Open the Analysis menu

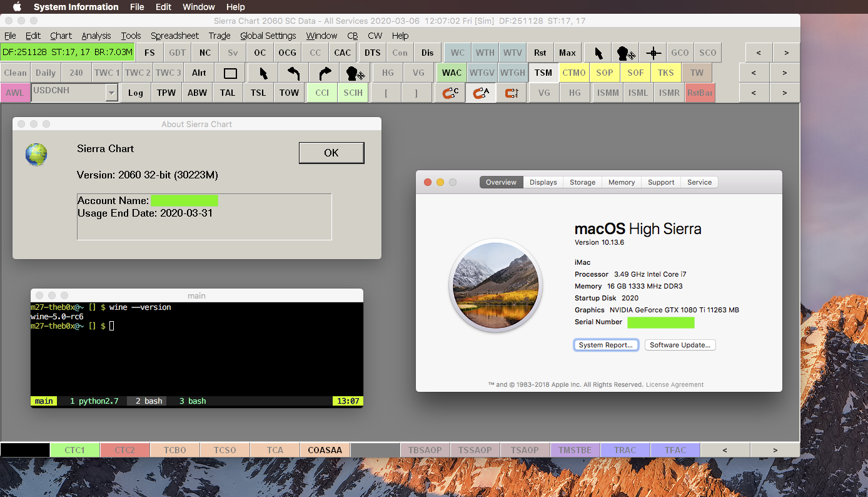96,36
